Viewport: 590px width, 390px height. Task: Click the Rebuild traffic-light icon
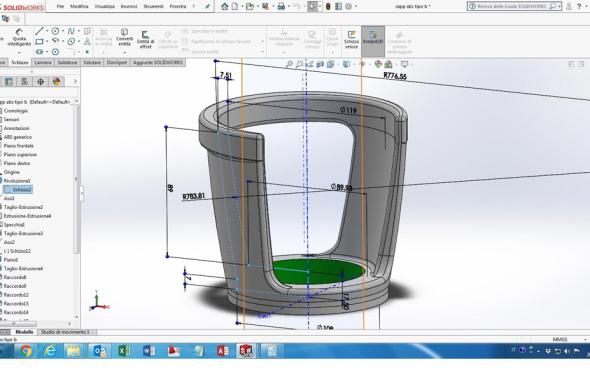(x=328, y=6)
